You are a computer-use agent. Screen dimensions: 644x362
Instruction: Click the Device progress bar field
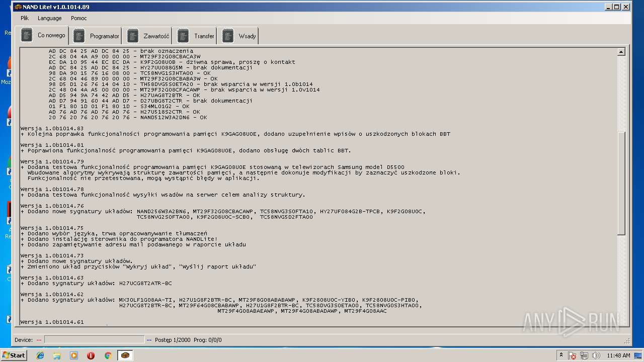tap(94, 340)
